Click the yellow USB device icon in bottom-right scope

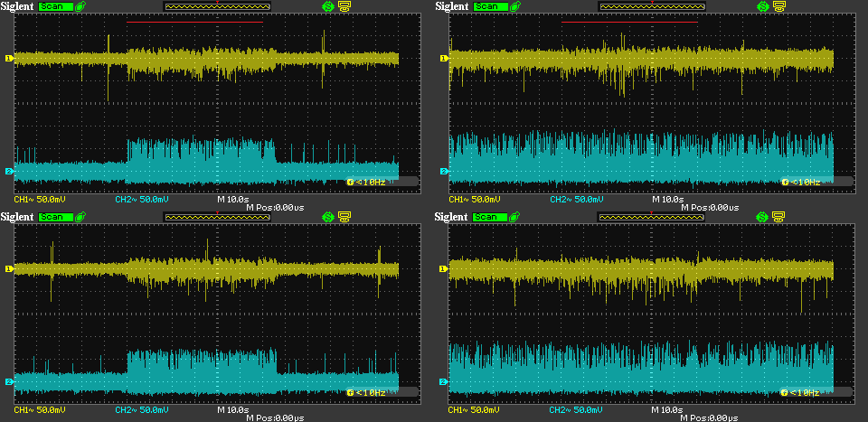(778, 217)
